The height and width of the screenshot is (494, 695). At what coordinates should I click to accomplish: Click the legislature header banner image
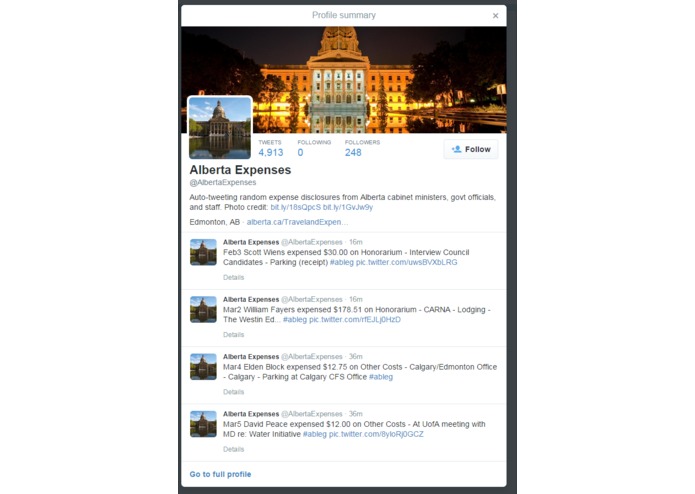coord(344,80)
